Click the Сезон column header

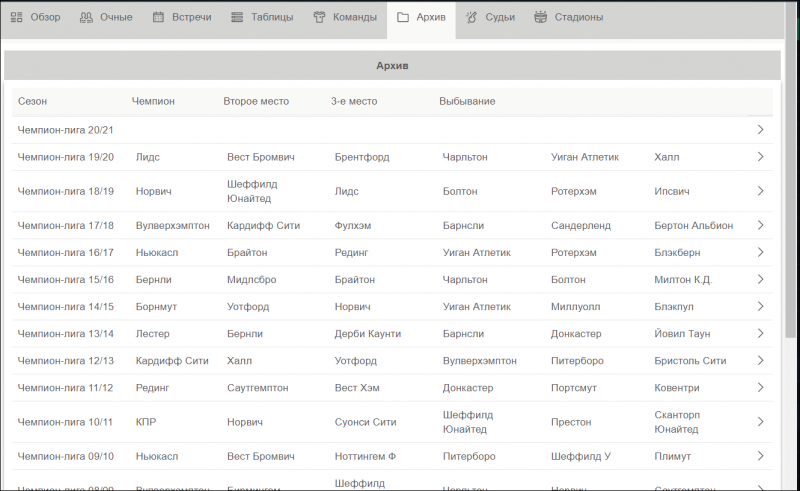32,101
